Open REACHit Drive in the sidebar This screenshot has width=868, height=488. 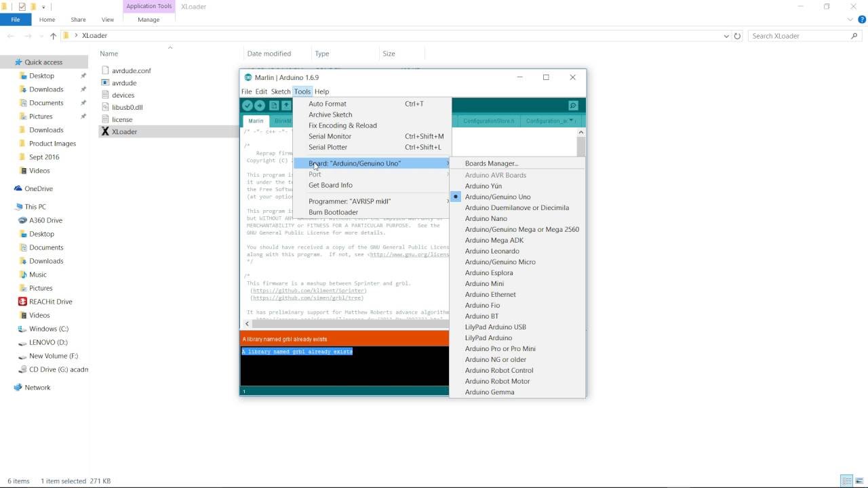50,302
